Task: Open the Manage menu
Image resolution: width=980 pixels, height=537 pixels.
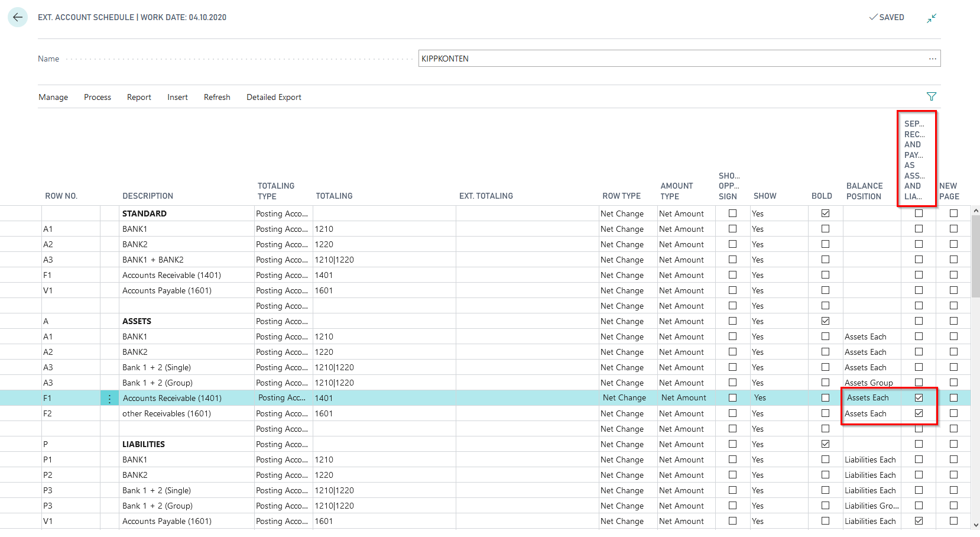Action: (x=53, y=97)
